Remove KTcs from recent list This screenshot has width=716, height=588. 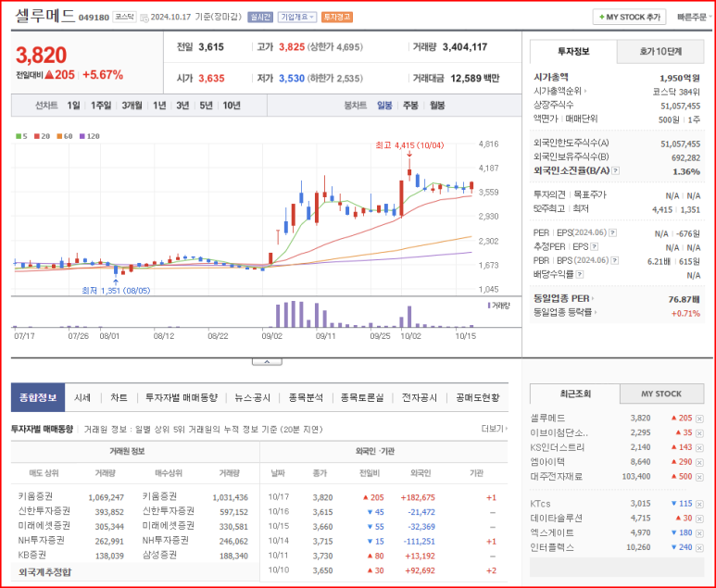[x=699, y=504]
